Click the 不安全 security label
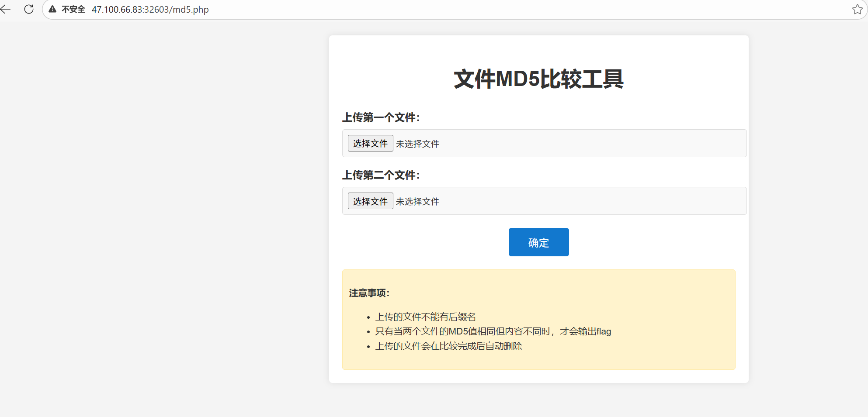The image size is (868, 417). click(73, 9)
